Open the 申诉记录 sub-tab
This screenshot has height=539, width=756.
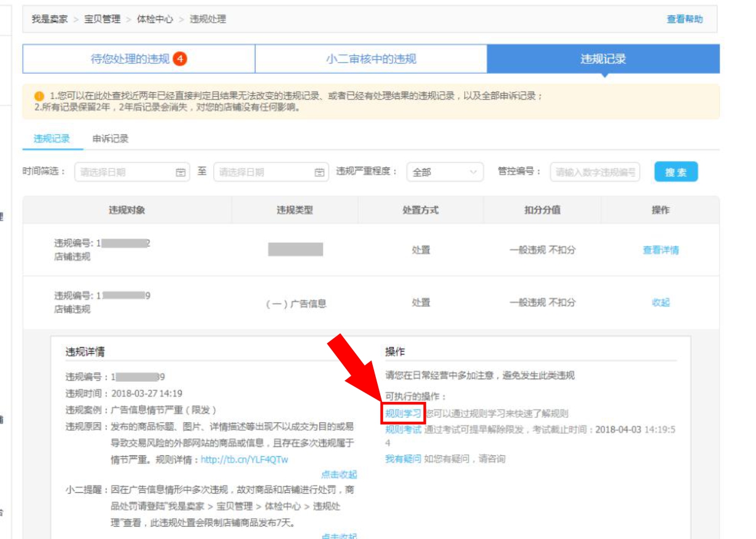coord(111,139)
